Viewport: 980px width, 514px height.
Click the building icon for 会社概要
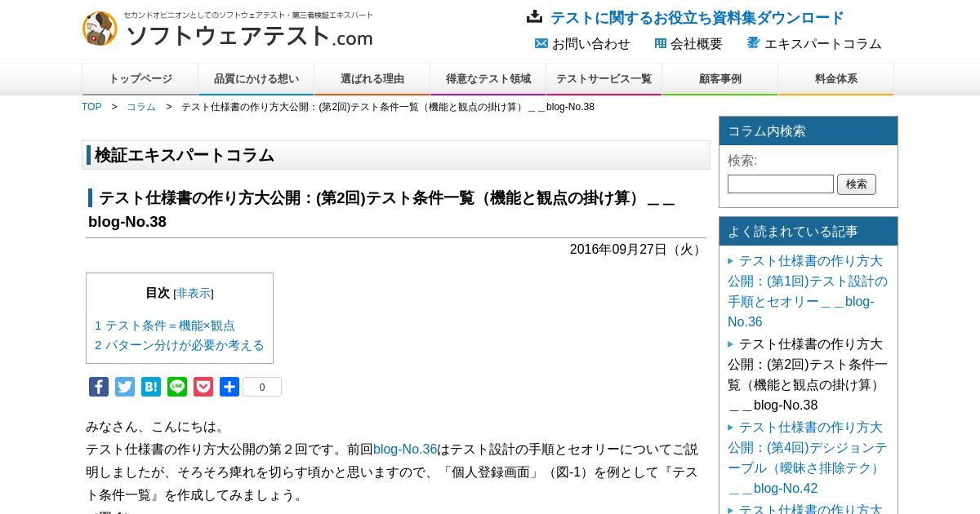pyautogui.click(x=660, y=43)
